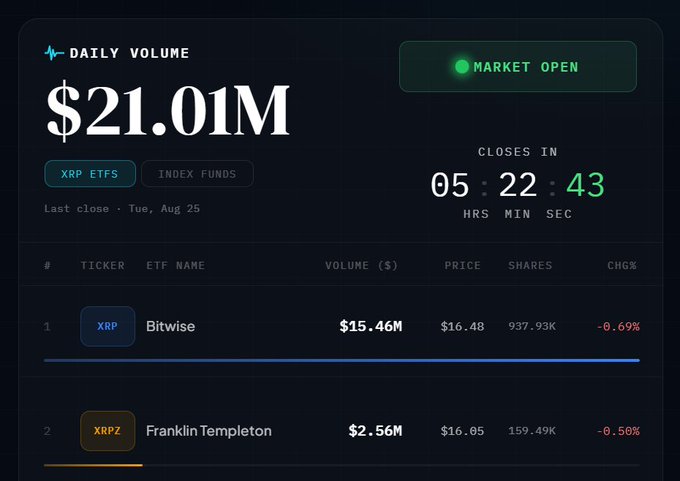680x481 pixels.
Task: Click the CLOSES IN label
Action: pyautogui.click(x=518, y=152)
